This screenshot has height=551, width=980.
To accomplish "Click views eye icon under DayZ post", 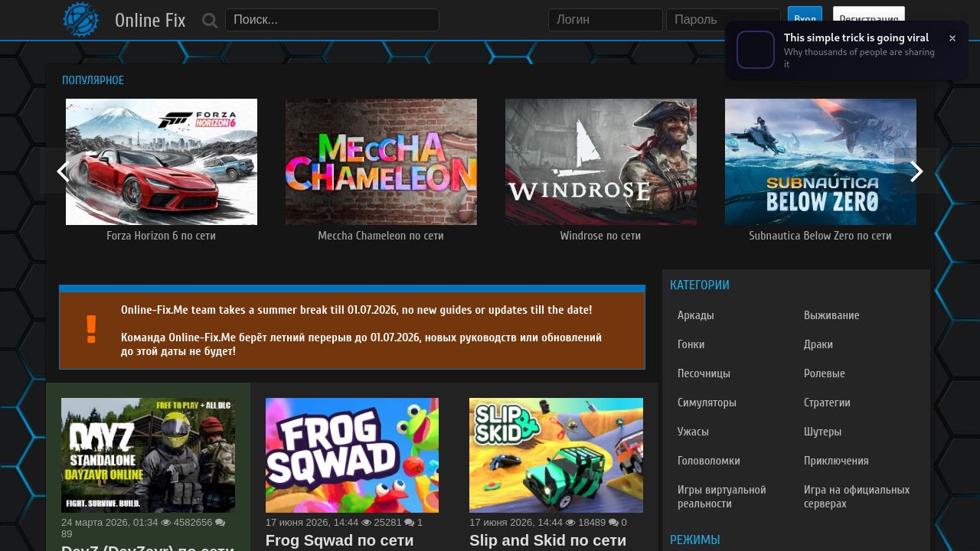I will coord(166,523).
